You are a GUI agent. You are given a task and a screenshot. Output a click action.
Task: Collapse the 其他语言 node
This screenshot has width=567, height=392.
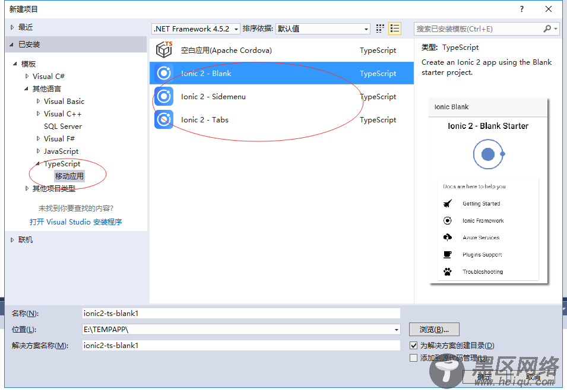coord(26,88)
